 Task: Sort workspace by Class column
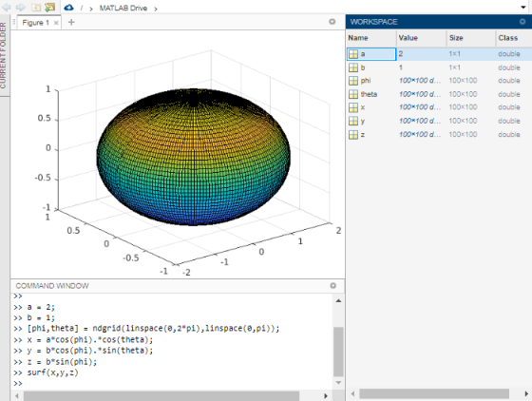(514, 38)
